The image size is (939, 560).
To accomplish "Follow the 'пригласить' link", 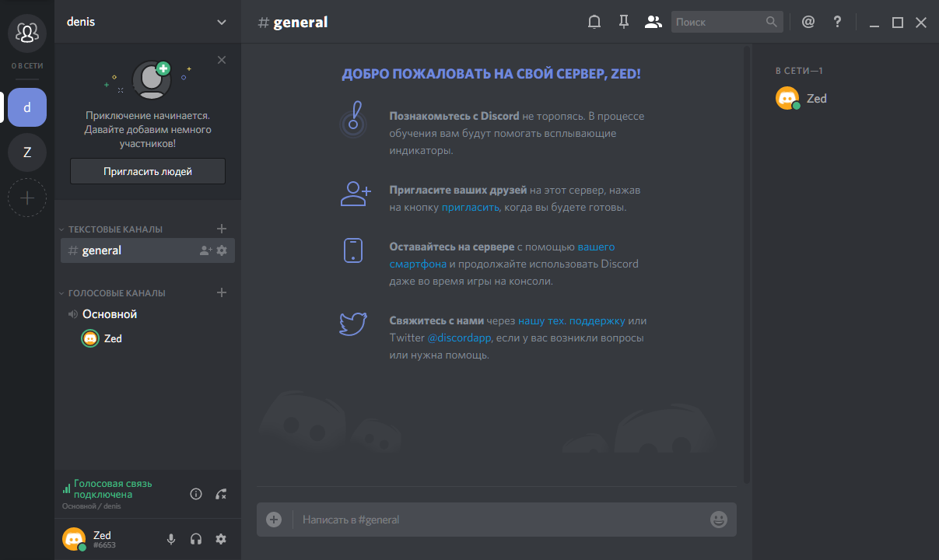I will click(x=470, y=208).
